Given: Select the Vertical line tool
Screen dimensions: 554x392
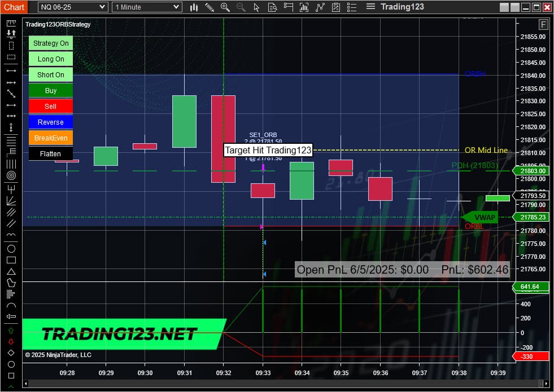Looking at the screenshot, I should [11, 127].
